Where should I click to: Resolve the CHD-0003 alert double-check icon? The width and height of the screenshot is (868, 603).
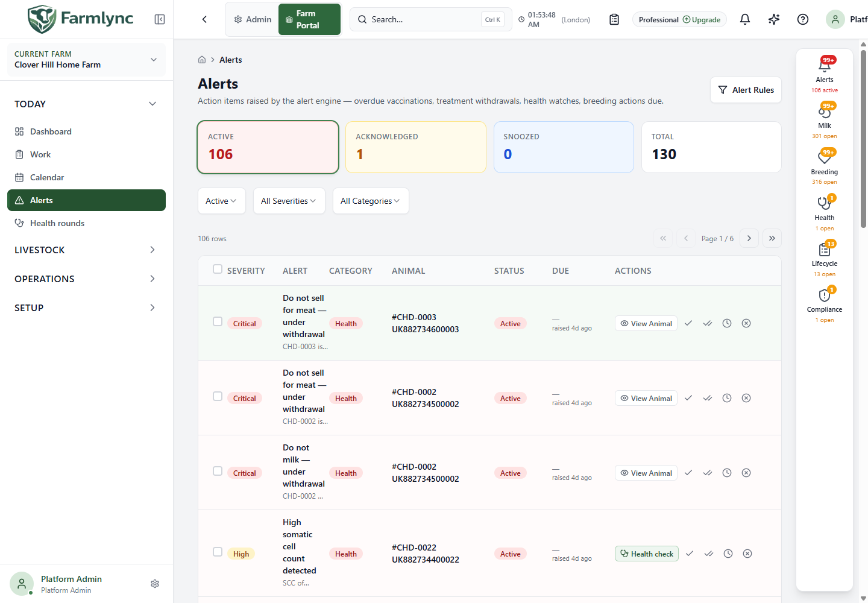(x=708, y=323)
